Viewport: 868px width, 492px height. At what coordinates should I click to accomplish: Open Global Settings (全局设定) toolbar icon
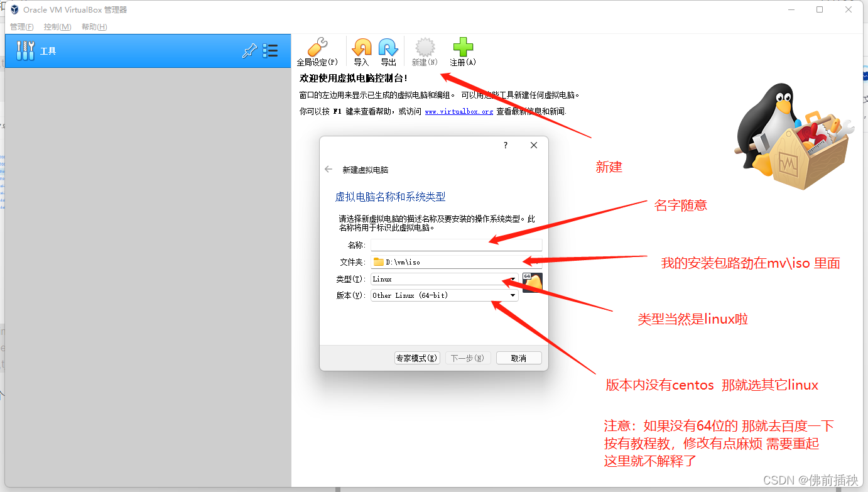click(x=317, y=52)
